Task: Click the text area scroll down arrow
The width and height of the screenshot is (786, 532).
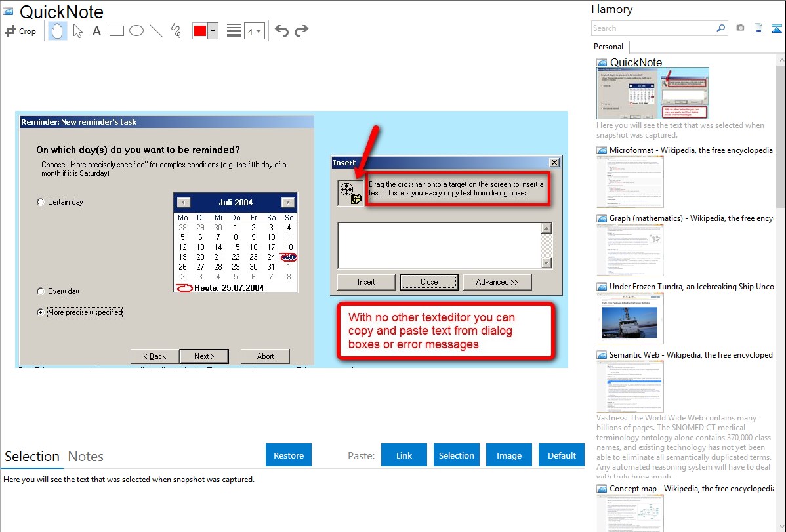Action: pyautogui.click(x=547, y=263)
